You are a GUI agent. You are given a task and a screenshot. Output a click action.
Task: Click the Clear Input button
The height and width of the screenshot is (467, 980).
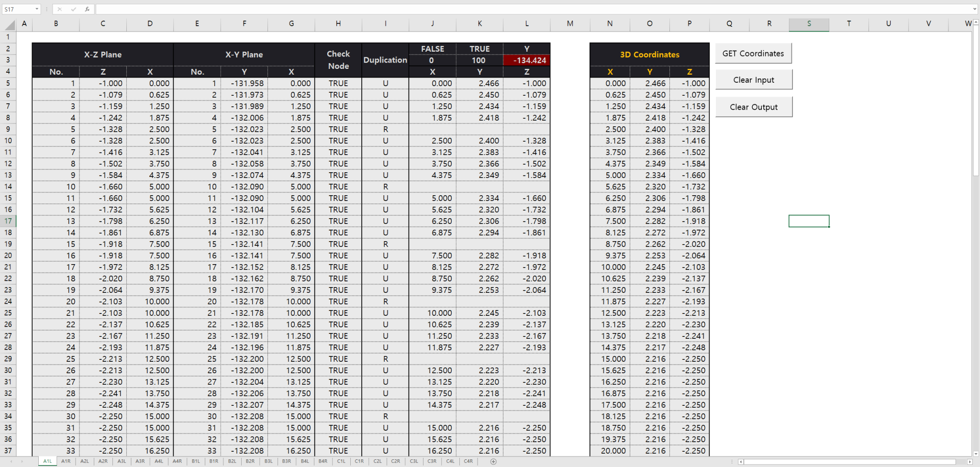(754, 79)
